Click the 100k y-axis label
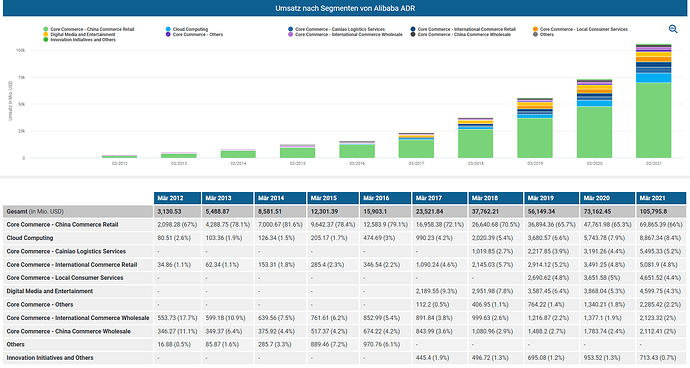 pyautogui.click(x=20, y=50)
